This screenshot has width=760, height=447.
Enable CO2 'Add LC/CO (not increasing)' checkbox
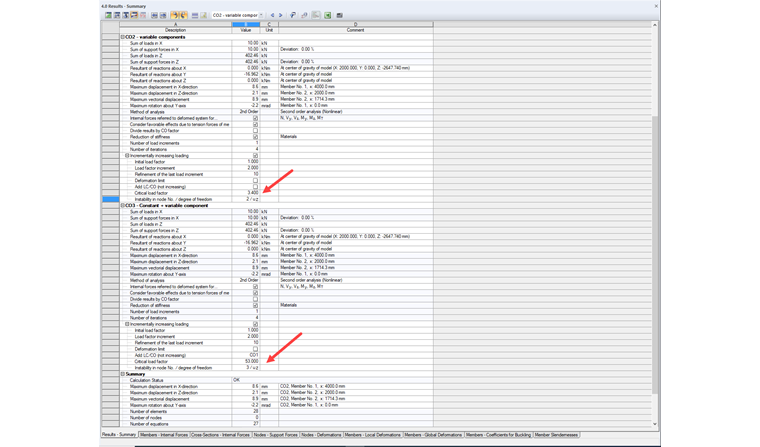[255, 187]
